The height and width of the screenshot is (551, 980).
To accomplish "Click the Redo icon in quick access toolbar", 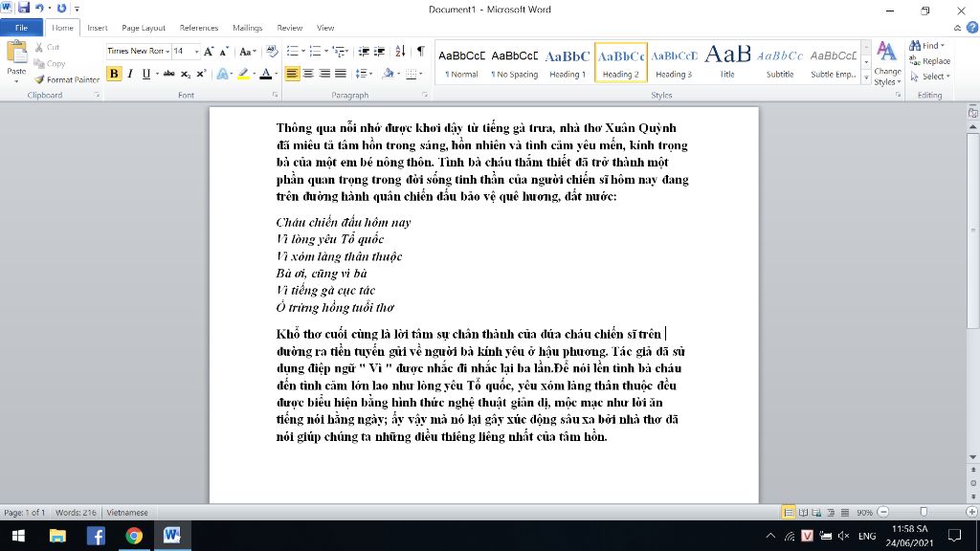I will 61,8.
